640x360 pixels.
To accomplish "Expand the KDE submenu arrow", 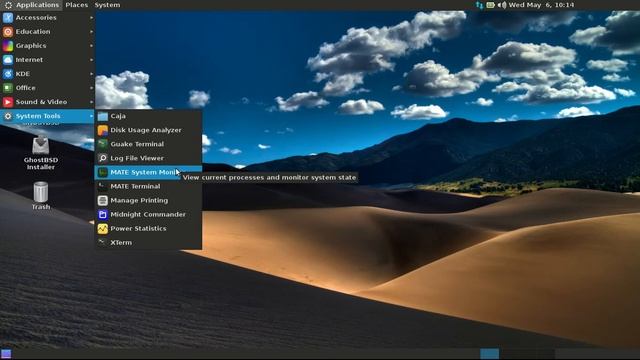I will click(x=91, y=74).
